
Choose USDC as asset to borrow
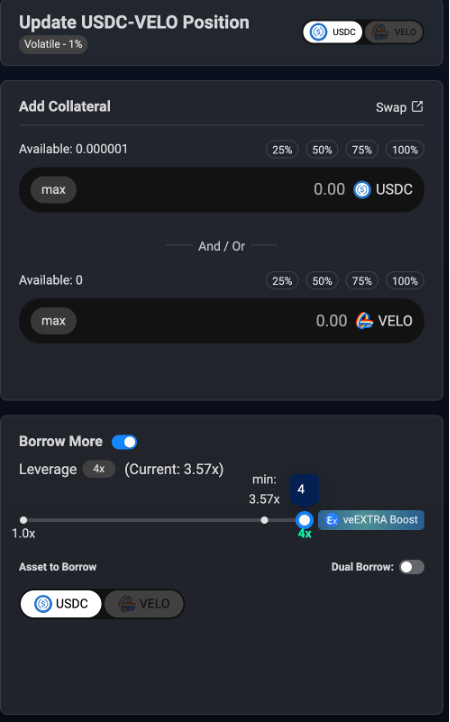click(61, 604)
